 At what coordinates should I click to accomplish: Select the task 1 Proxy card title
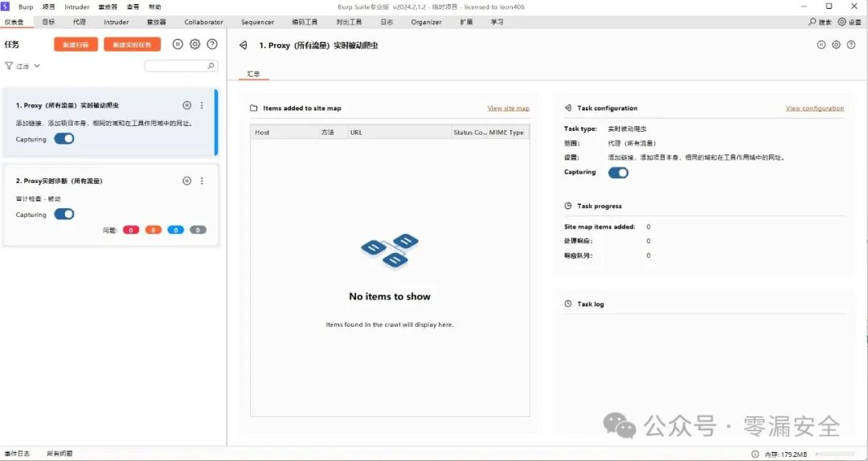pyautogui.click(x=67, y=105)
